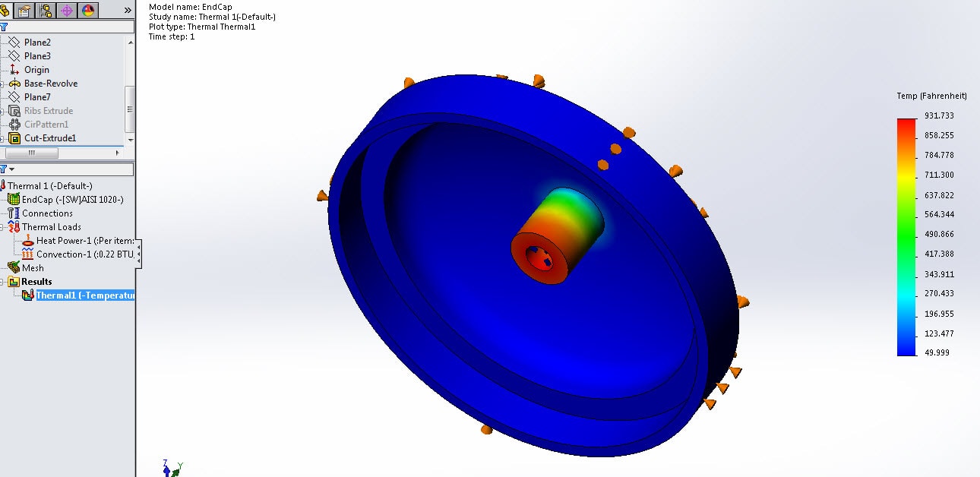This screenshot has width=980, height=477.
Task: Select the Base-Revolve feature icon
Action: click(x=14, y=84)
